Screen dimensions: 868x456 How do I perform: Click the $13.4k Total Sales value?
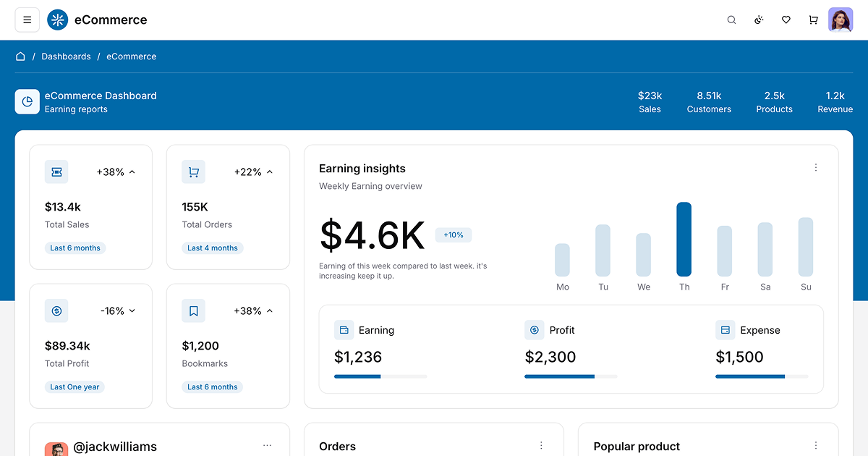(63, 207)
